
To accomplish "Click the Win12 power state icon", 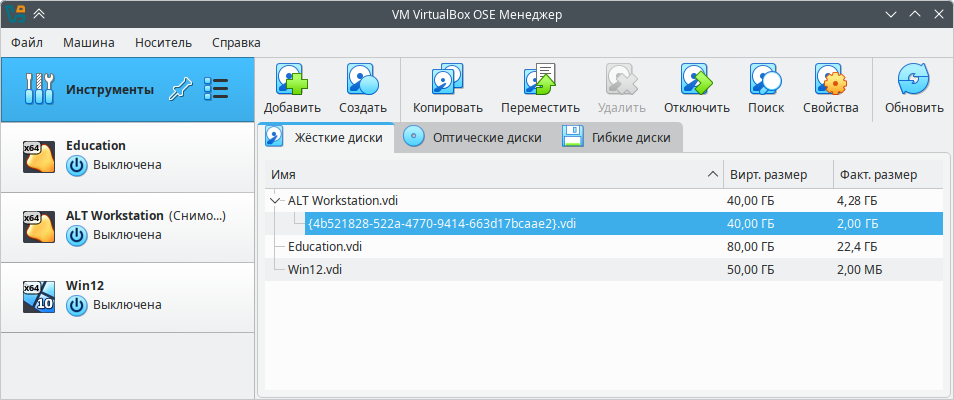I will [x=77, y=305].
